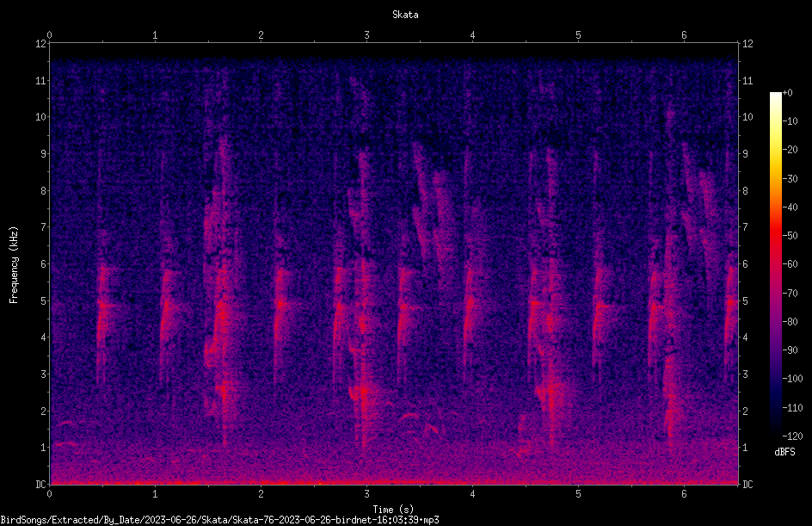This screenshot has height=526, width=812.
Task: Click the "Time (s)" axis label
Action: (393, 510)
